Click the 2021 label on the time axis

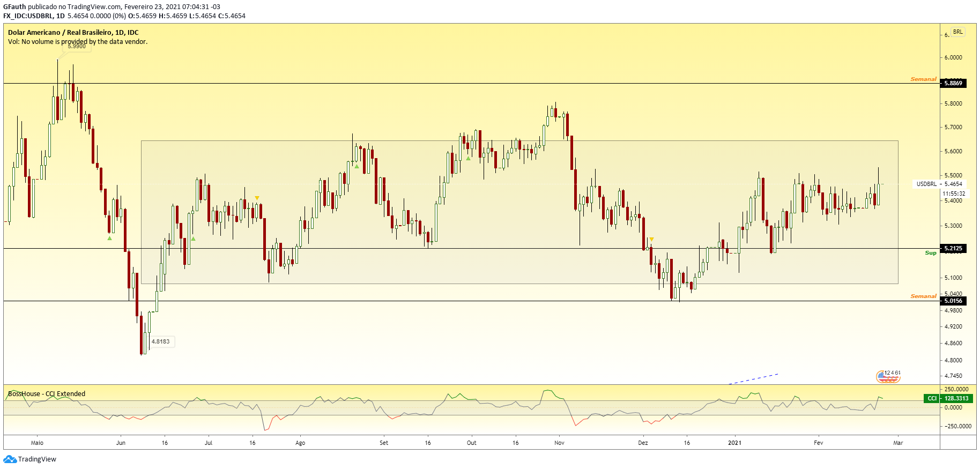coord(734,443)
